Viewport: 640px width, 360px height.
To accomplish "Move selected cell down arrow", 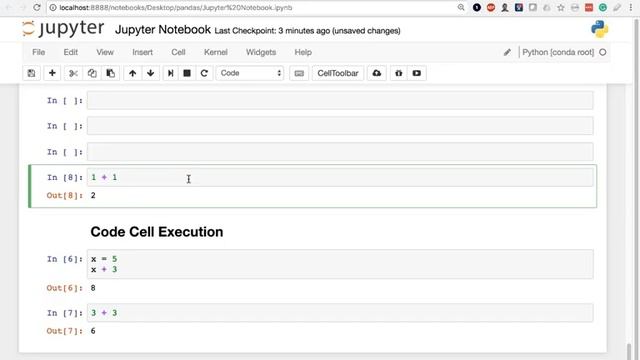I will click(x=150, y=73).
